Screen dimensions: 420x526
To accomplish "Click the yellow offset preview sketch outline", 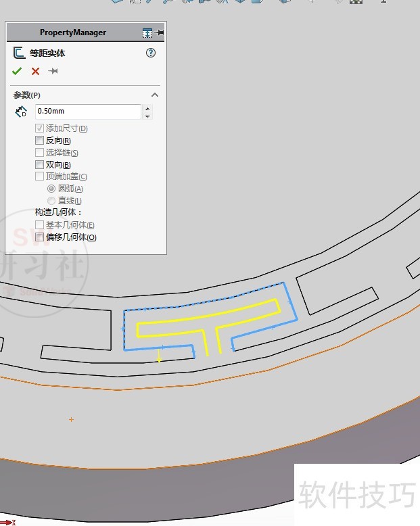I will [x=208, y=317].
